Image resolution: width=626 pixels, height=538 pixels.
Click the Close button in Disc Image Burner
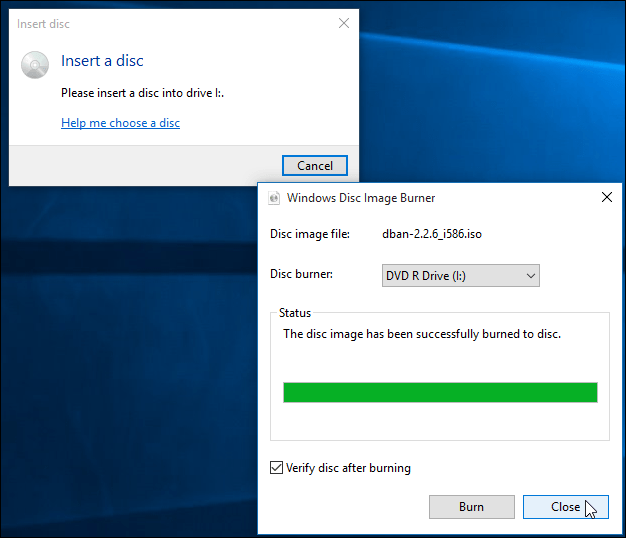(x=566, y=507)
